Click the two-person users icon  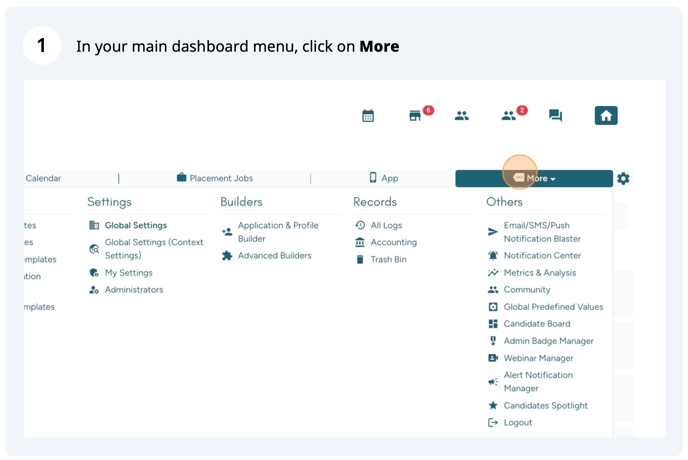(x=461, y=116)
